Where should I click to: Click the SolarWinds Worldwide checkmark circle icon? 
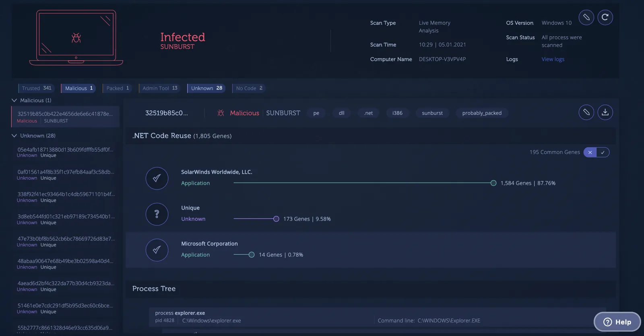[x=157, y=178]
